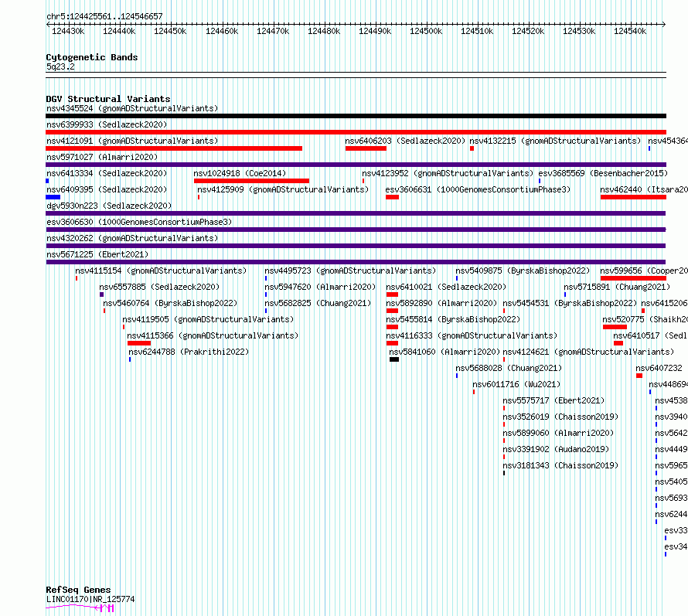Click the nsv3391902 Audano2019 label

tap(556, 449)
